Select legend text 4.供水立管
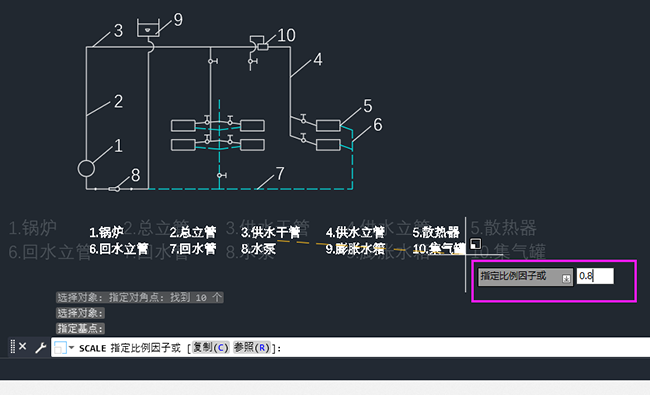Viewport: 650px width, 395px height. pyautogui.click(x=355, y=232)
